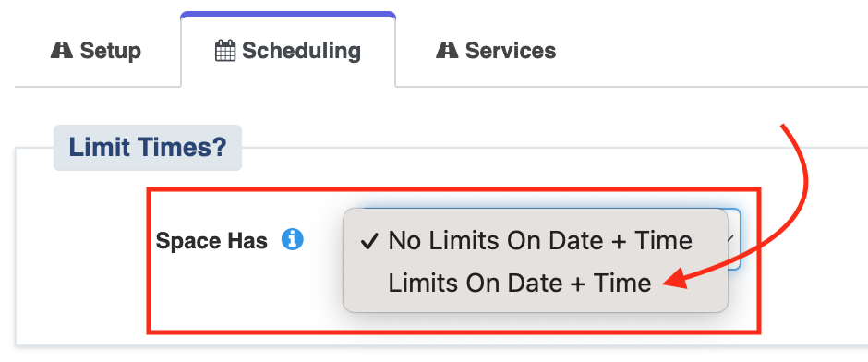Click the checkmark beside No Limits option

369,241
